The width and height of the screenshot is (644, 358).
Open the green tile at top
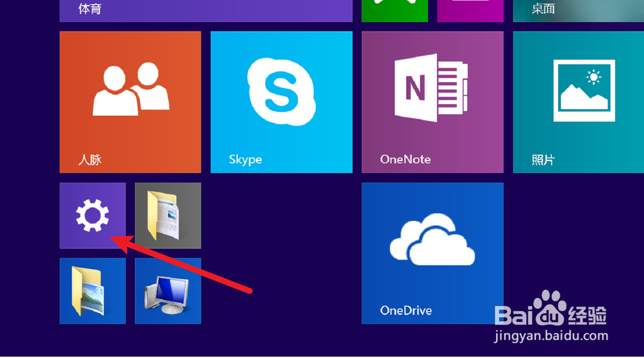tap(395, 11)
